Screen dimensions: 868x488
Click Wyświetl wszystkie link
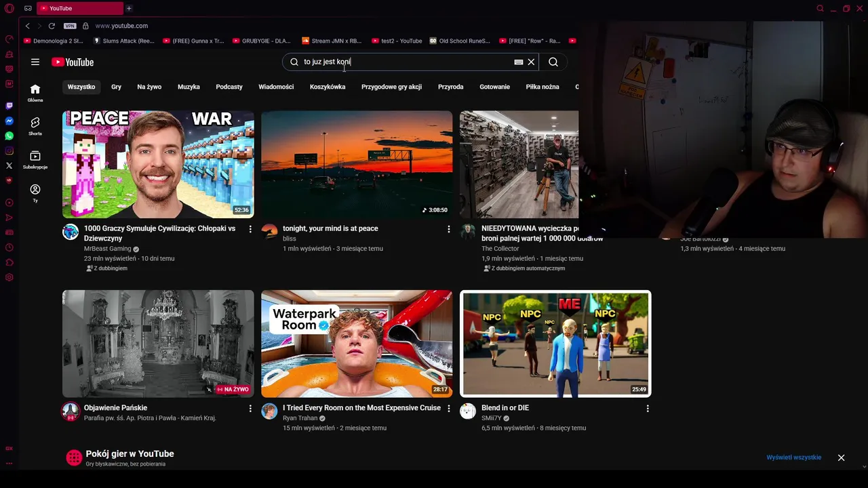click(793, 457)
